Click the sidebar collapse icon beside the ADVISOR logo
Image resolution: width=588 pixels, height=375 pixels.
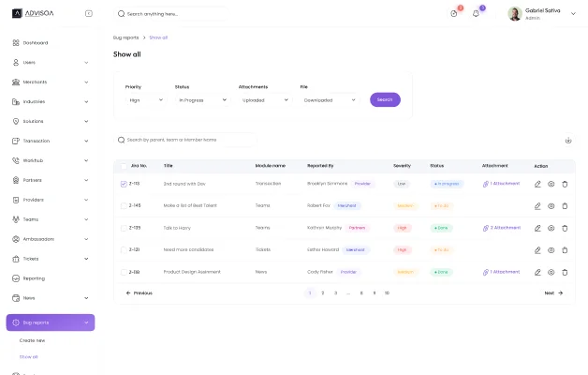click(x=89, y=13)
